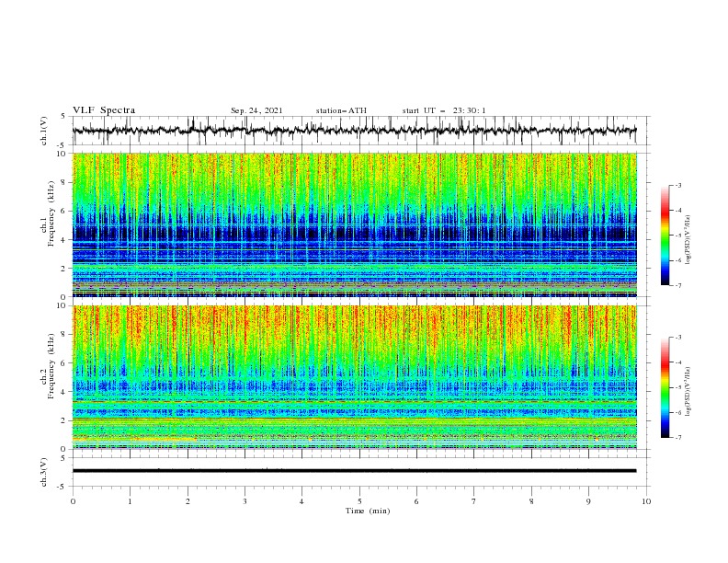Click the ch.1 voltage waveform trace
Viewport: 728px width, 563px height.
(x=354, y=131)
